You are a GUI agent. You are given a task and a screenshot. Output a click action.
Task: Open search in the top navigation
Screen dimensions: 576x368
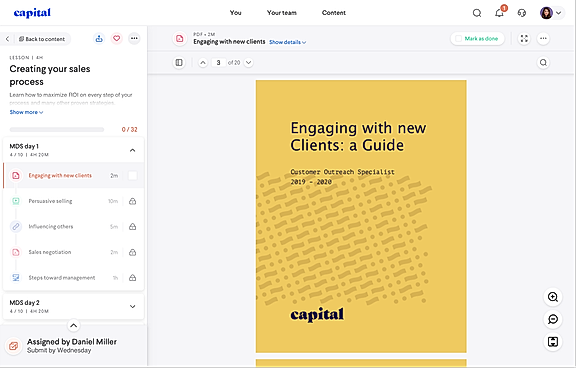click(477, 13)
